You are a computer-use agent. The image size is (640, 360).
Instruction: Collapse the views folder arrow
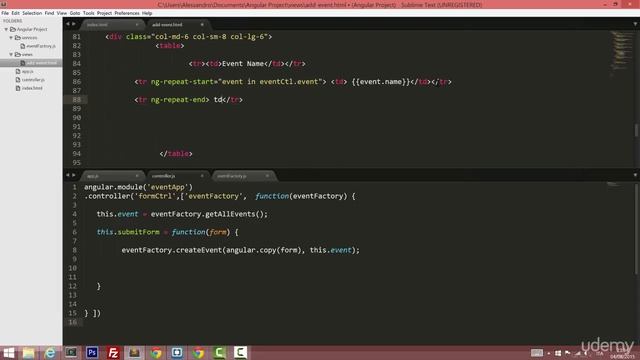(x=11, y=54)
